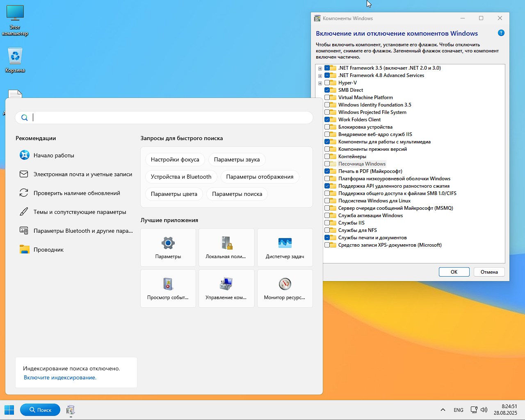Click the search magnifier icon in search panel
Image resolution: width=525 pixels, height=420 pixels.
click(25, 118)
